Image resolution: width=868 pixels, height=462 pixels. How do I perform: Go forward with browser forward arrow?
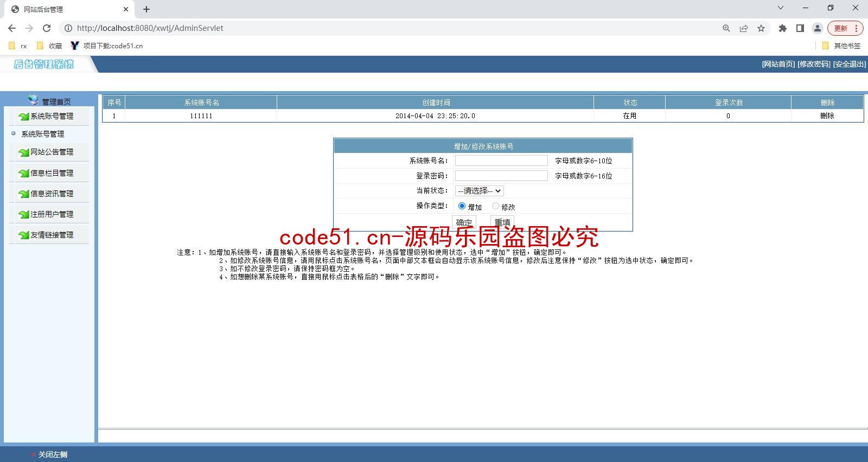pos(29,28)
